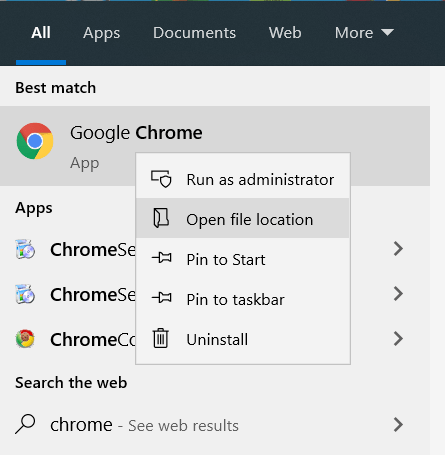Click the first ChromeSe setup icon under Apps
This screenshot has width=445, height=455.
tap(25, 249)
